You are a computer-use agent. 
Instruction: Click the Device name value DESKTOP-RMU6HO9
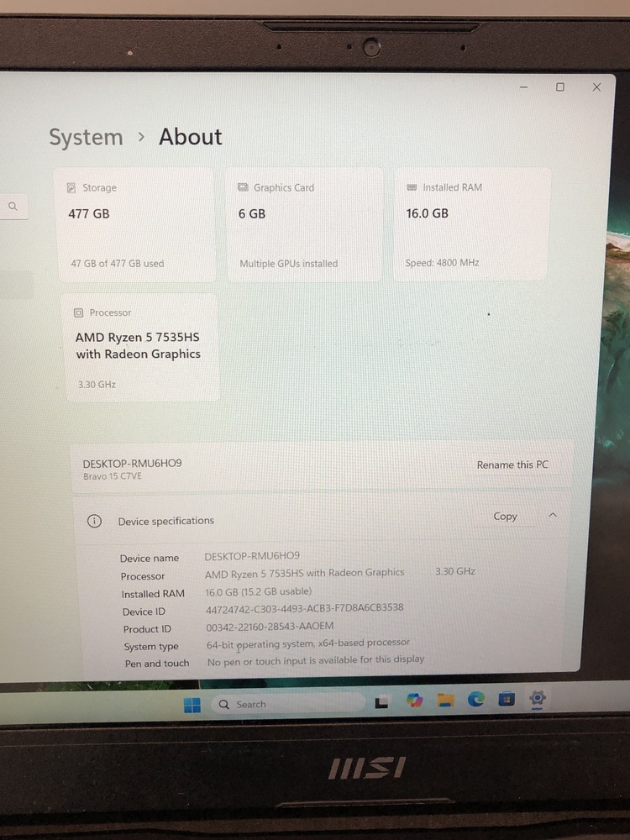pos(252,556)
